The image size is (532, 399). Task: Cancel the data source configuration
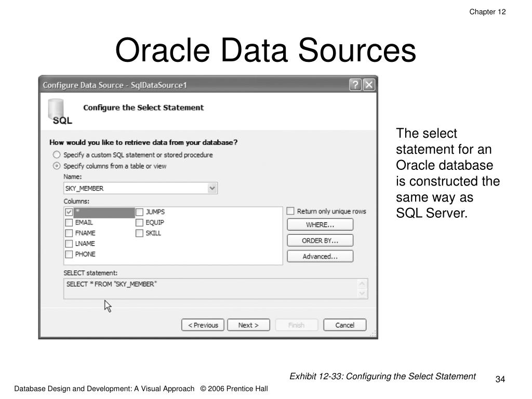345,325
